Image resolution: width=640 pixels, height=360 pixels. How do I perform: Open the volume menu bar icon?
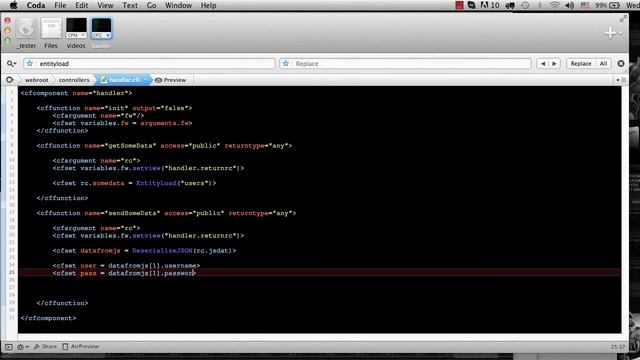(569, 5)
